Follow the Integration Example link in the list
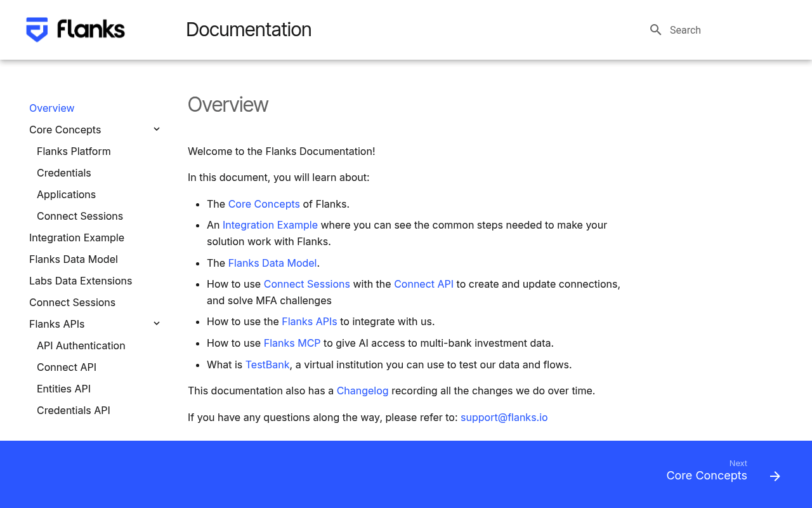Image resolution: width=812 pixels, height=508 pixels. (x=270, y=225)
